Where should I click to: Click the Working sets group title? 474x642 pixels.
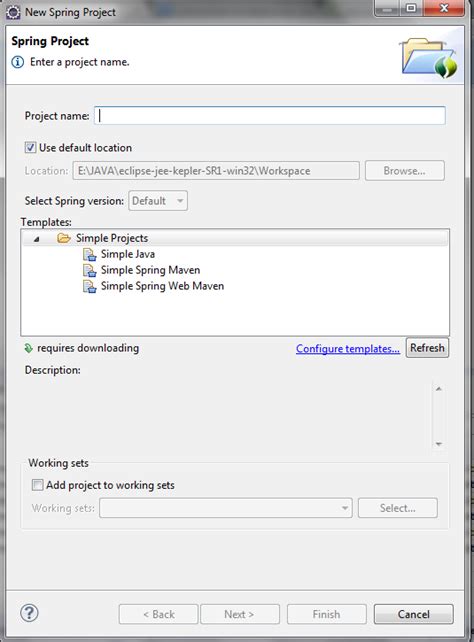(x=59, y=463)
